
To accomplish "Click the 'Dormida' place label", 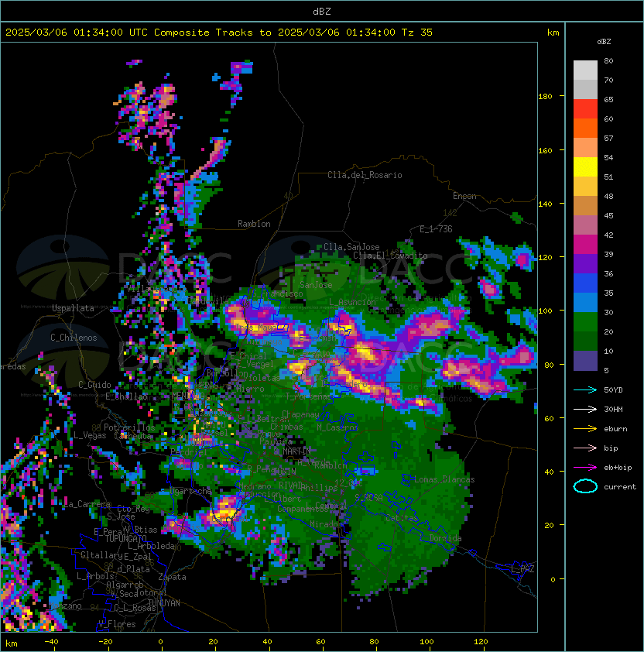I will (x=445, y=538).
